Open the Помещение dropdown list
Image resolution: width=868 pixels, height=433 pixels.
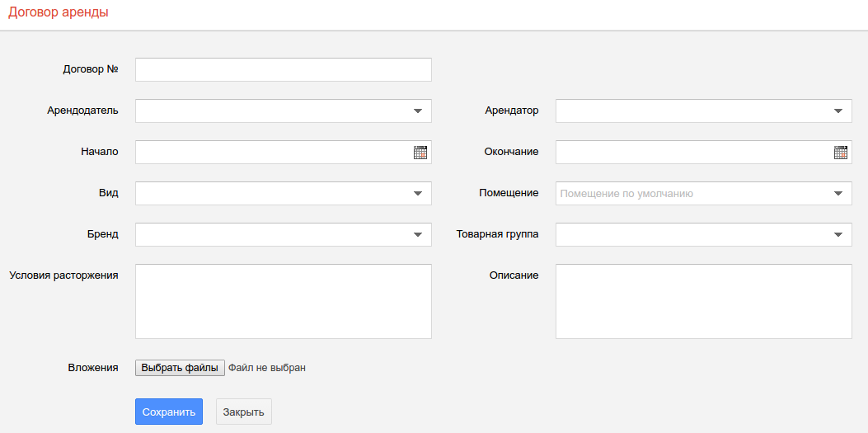coord(838,194)
